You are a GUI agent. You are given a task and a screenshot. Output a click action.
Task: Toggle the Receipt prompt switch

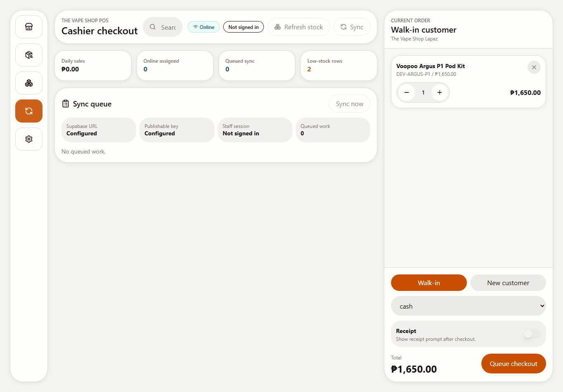pyautogui.click(x=532, y=334)
